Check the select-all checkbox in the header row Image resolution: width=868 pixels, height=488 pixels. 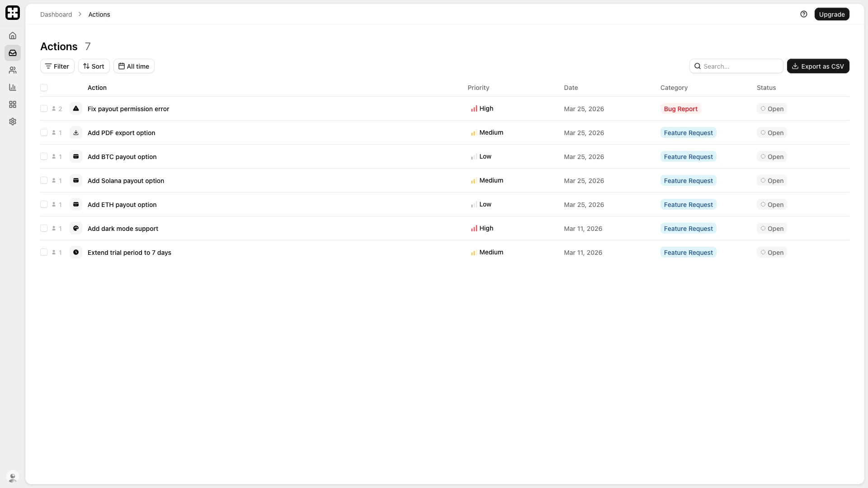coord(44,88)
